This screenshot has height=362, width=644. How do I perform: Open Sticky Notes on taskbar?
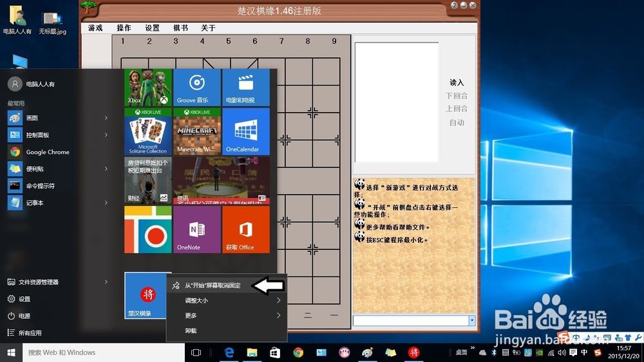click(x=390, y=352)
